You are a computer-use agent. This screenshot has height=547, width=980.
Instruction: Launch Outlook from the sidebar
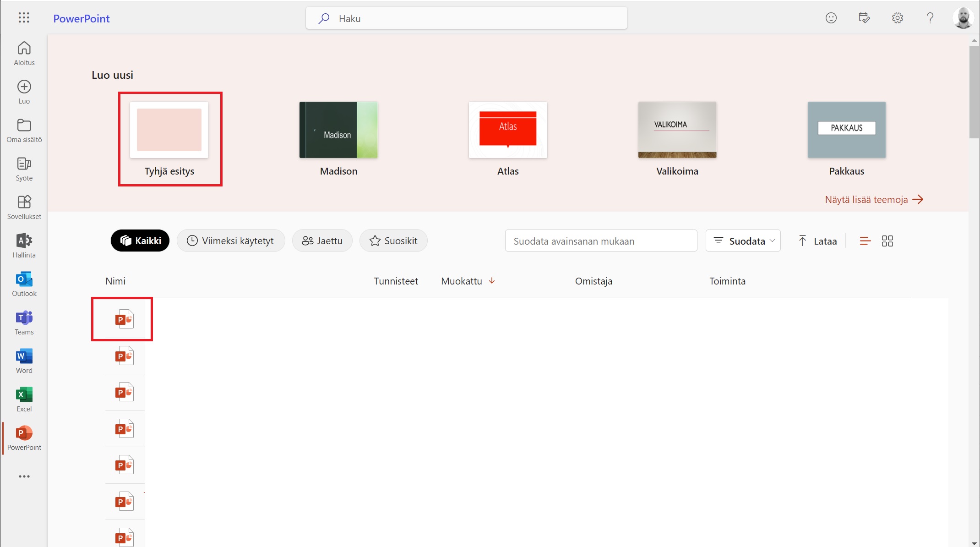point(24,284)
